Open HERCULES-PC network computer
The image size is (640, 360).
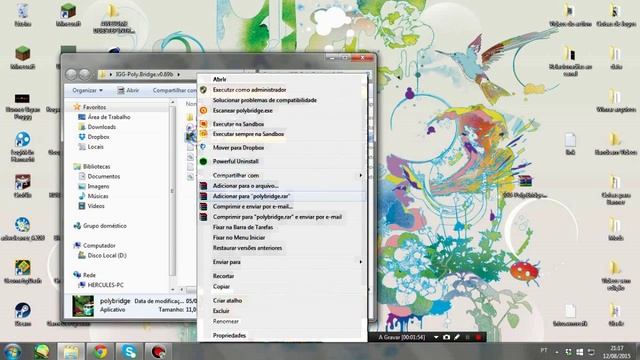click(105, 285)
